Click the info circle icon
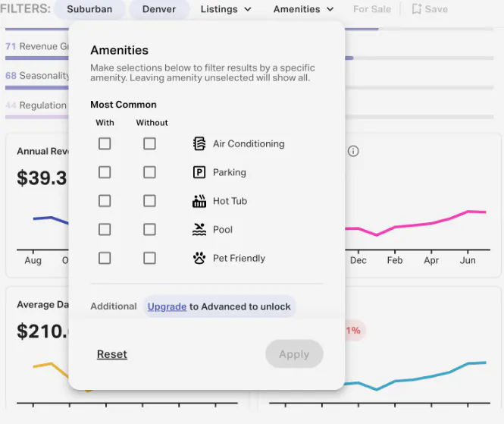This screenshot has height=424, width=504. pos(353,151)
